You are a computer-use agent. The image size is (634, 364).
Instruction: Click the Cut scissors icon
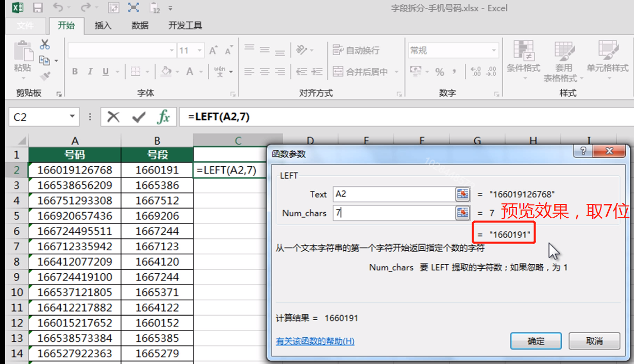45,44
